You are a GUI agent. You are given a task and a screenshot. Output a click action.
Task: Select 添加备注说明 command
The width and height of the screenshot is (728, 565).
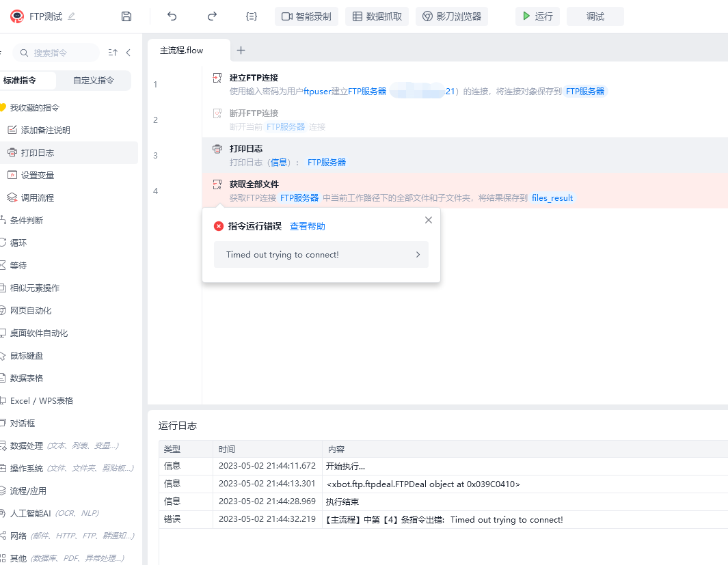pyautogui.click(x=46, y=130)
